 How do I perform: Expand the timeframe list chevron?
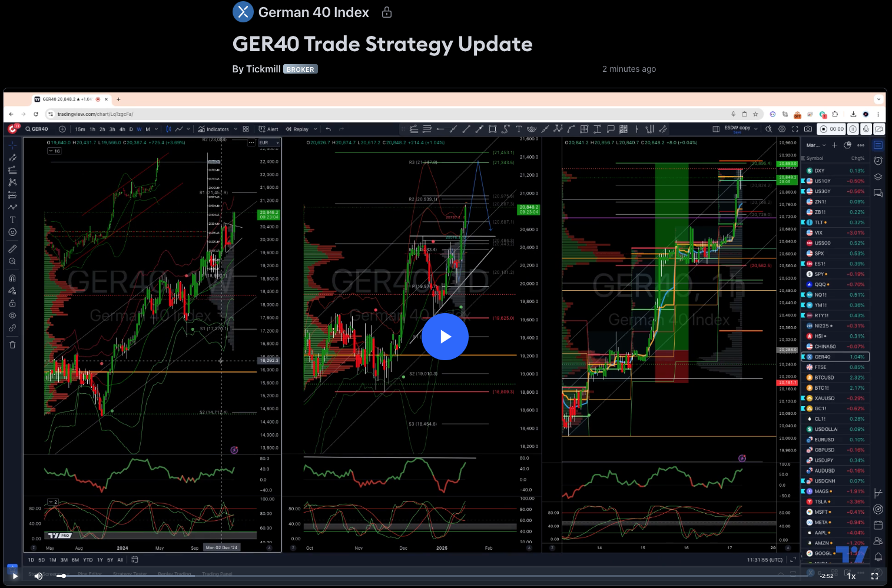click(156, 129)
